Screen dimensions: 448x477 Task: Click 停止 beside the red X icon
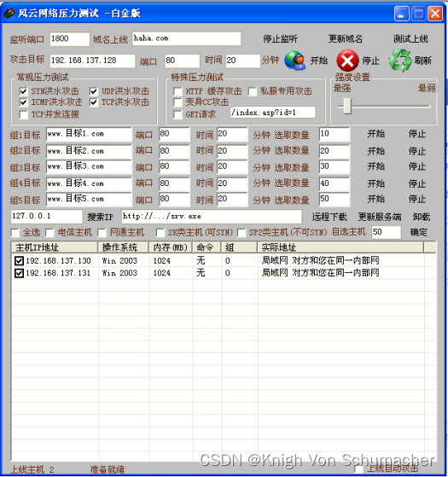[x=370, y=61]
